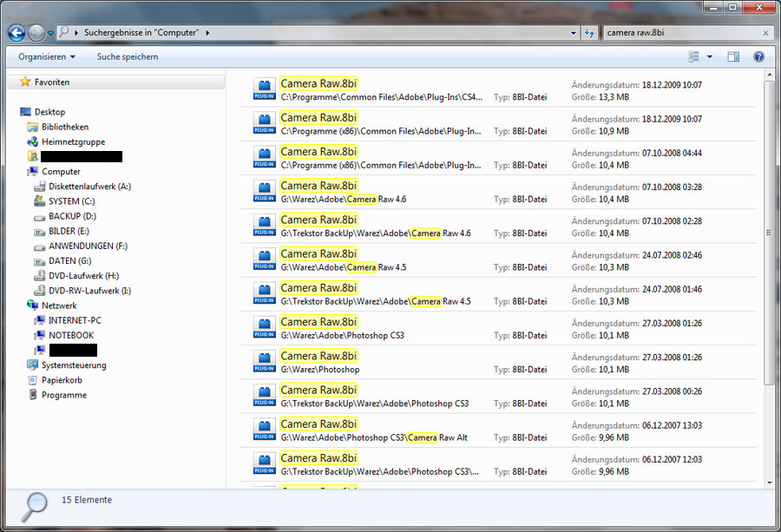The height and width of the screenshot is (532, 781).
Task: Select Computer in the navigation tree
Action: pos(61,171)
